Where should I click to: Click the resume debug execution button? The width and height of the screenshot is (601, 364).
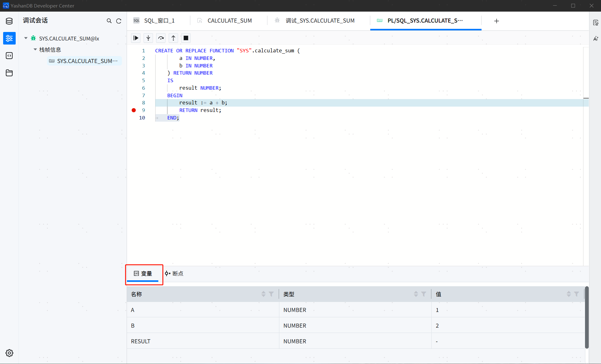pos(136,38)
